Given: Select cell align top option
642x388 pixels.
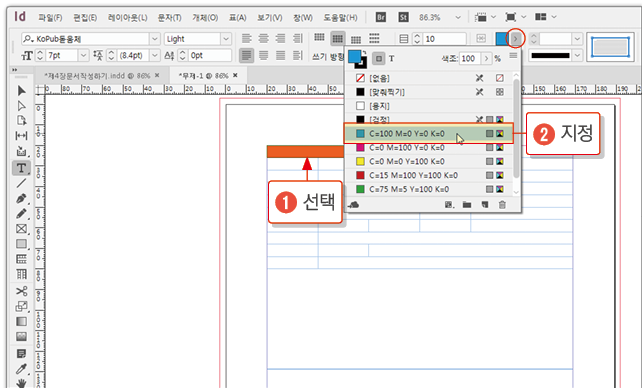Looking at the screenshot, I should tap(319, 38).
